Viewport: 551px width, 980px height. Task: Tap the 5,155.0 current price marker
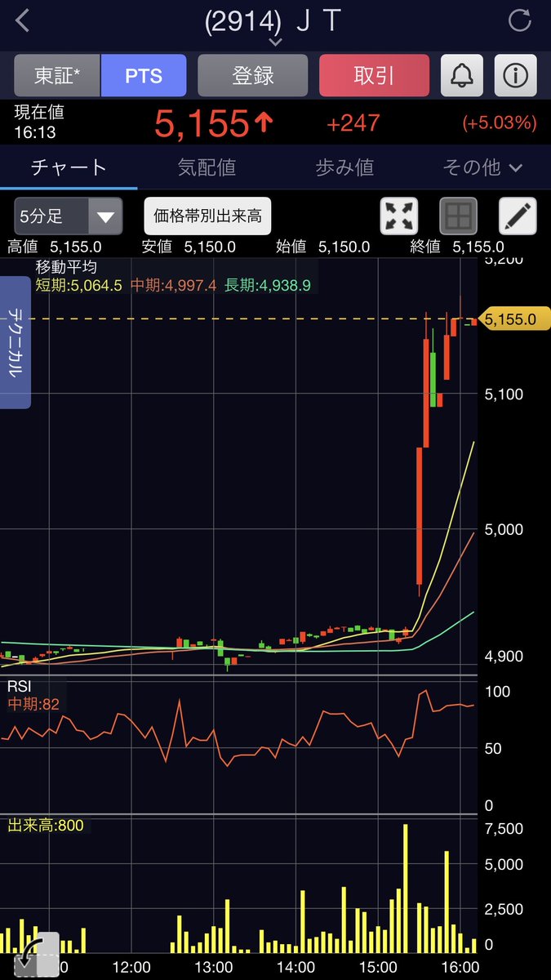pos(516,319)
